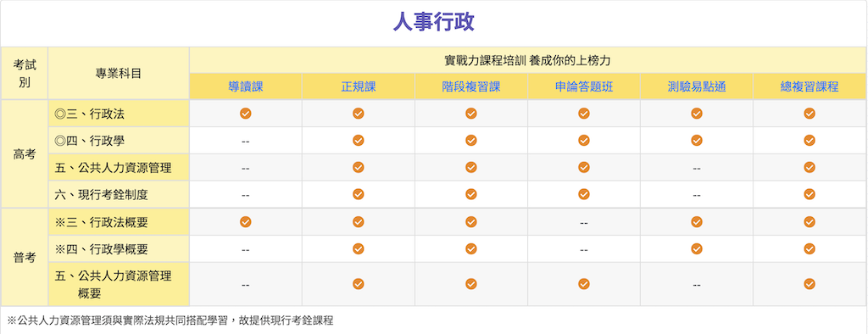The image size is (868, 334).
Task: Click checkmark for 行政法 under 導讀課
Action: tap(246, 114)
